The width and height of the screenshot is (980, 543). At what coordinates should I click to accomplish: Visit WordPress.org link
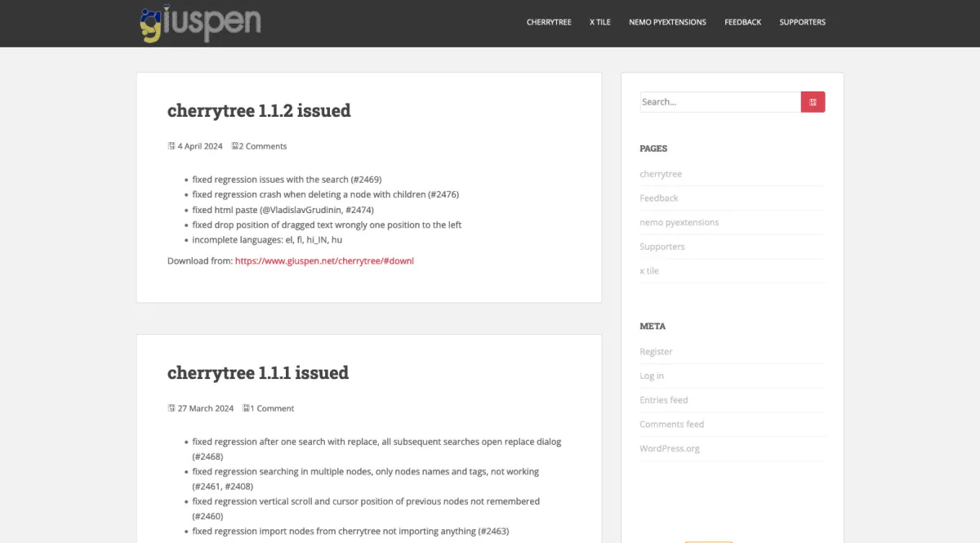coord(670,448)
